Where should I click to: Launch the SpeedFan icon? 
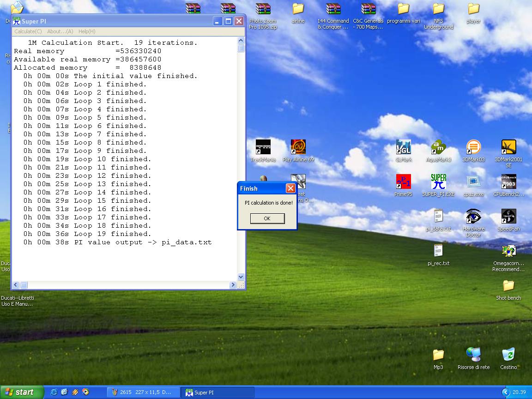point(508,220)
